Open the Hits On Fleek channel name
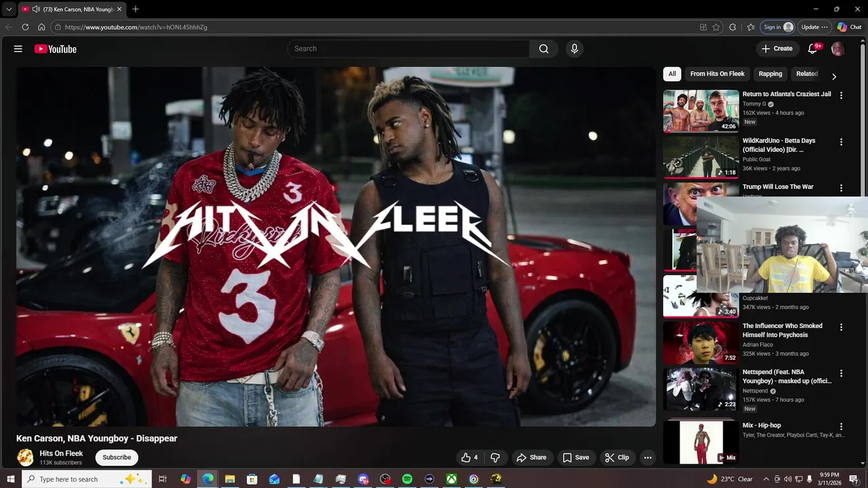 pyautogui.click(x=61, y=453)
